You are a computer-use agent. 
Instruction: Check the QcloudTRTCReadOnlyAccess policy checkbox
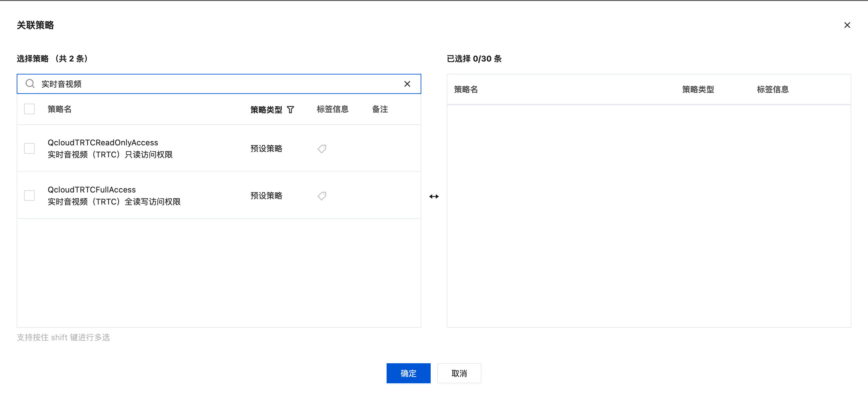[29, 148]
